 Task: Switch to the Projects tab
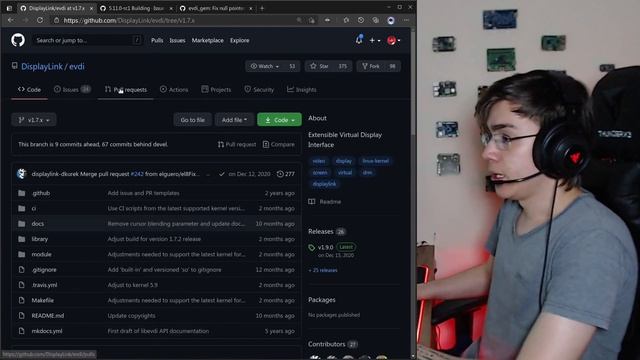tap(216, 89)
